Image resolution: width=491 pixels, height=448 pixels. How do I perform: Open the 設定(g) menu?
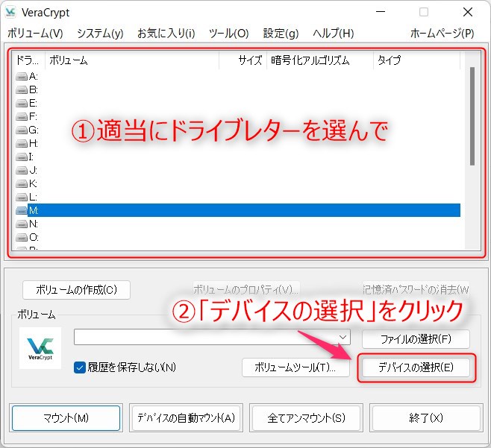coord(281,33)
